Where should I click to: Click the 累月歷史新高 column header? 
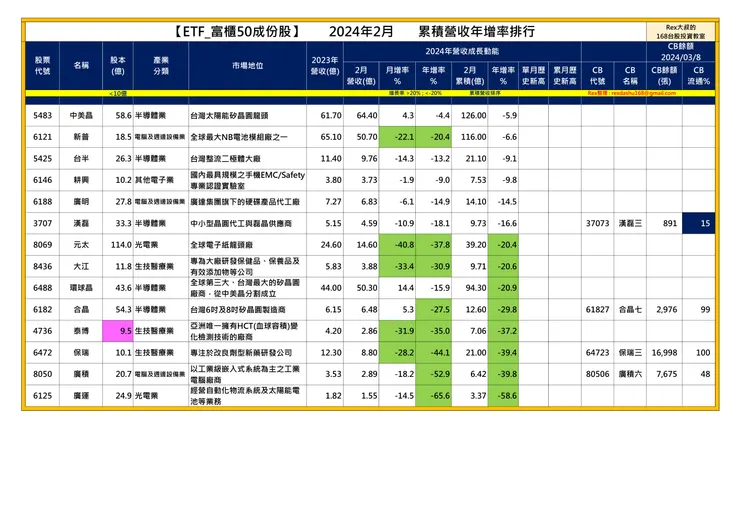565,76
